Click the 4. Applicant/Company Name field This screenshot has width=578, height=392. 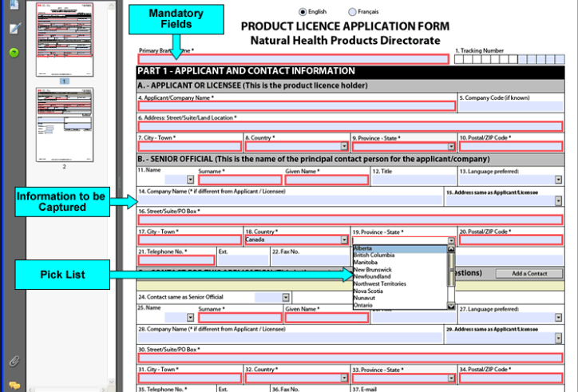pyautogui.click(x=297, y=106)
